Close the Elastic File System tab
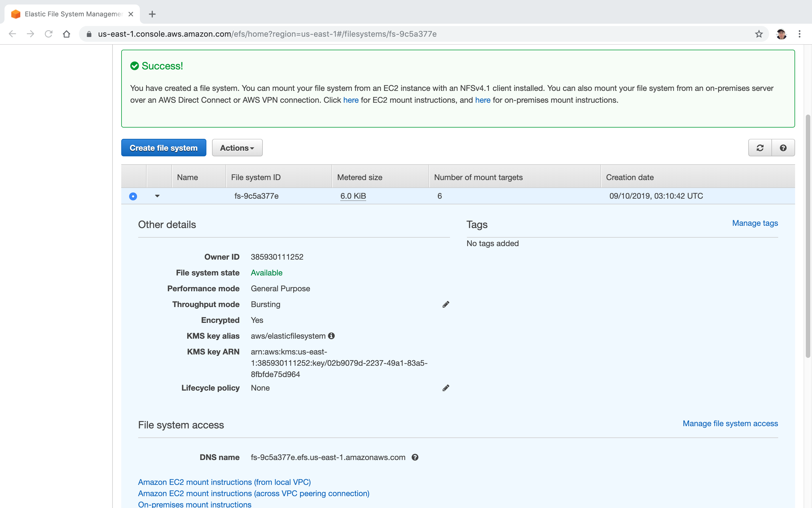 click(x=131, y=14)
